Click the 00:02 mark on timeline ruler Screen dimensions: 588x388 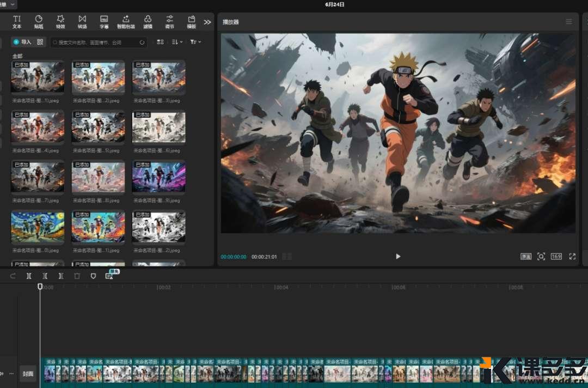[163, 287]
